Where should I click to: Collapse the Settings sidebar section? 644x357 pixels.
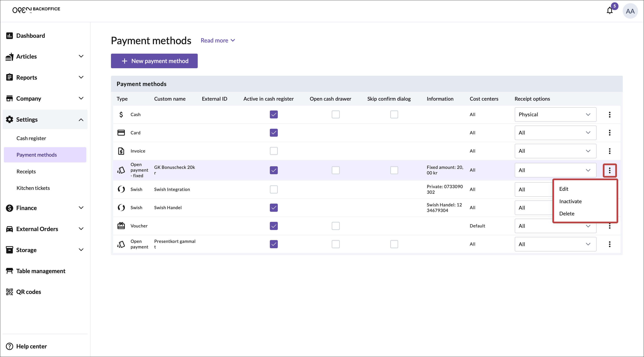(x=81, y=120)
